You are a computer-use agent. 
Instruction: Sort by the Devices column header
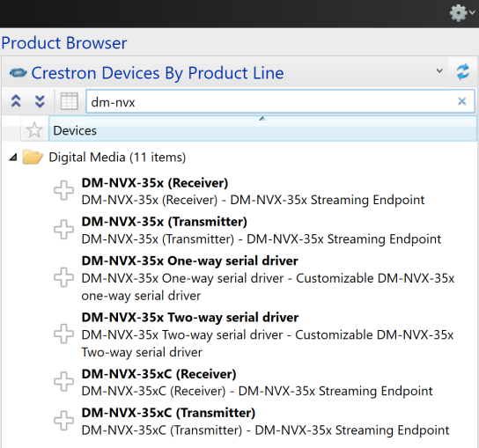(x=262, y=129)
